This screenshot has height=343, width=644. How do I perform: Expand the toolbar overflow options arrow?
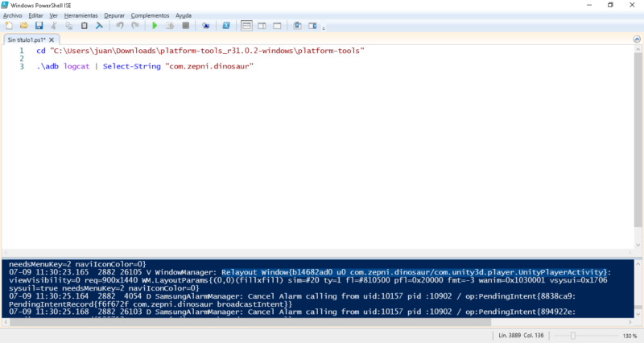[324, 27]
